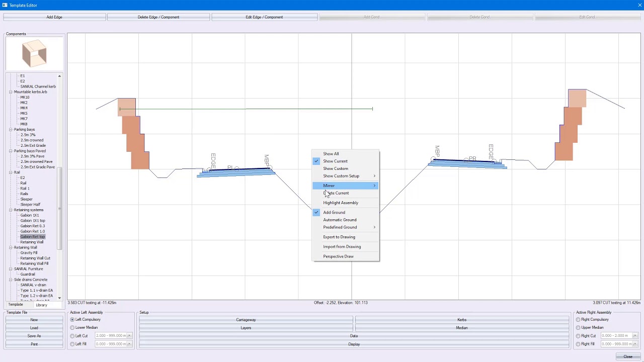Image resolution: width=644 pixels, height=362 pixels.
Task: Select the Lower Median radio button
Action: point(72,328)
